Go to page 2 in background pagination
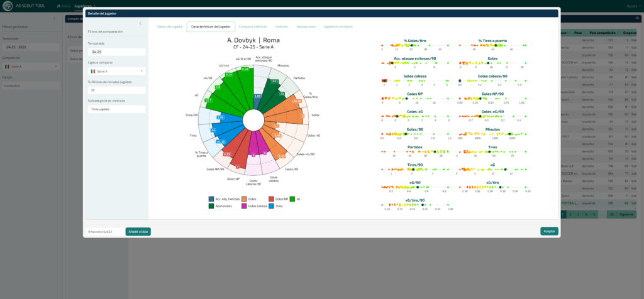The image size is (644, 299). [570, 214]
